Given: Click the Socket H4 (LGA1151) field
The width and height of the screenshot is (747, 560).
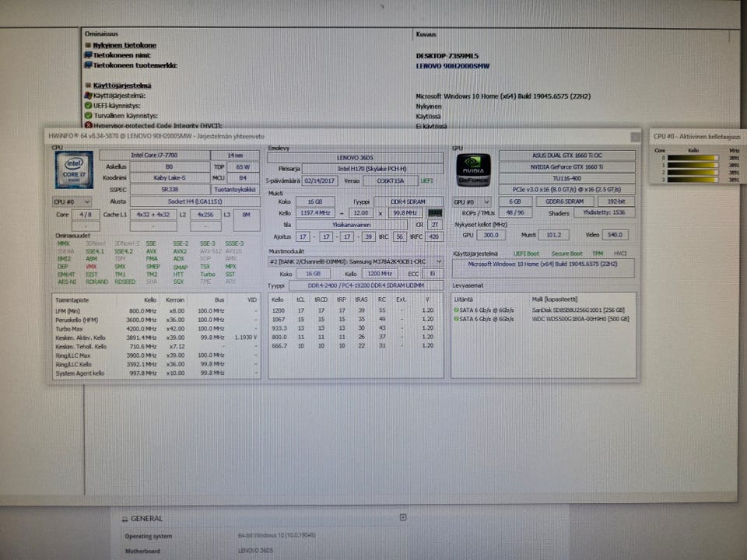Looking at the screenshot, I should click(195, 202).
